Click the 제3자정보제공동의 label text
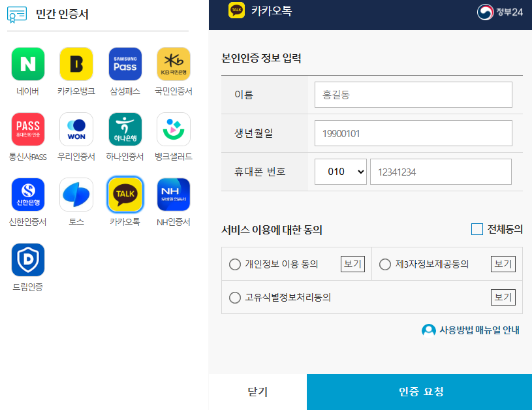 [x=432, y=264]
